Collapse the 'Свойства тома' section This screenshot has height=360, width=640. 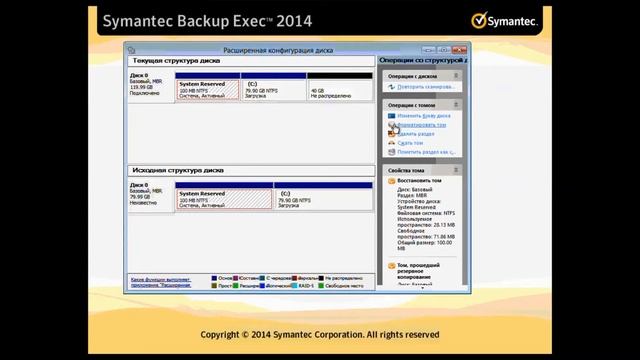(x=456, y=170)
